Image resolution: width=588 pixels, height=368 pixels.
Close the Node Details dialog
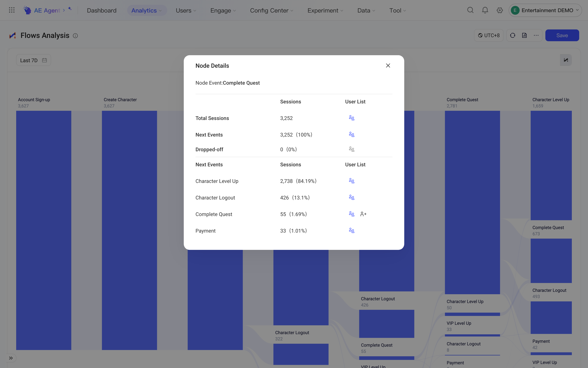[x=388, y=66]
